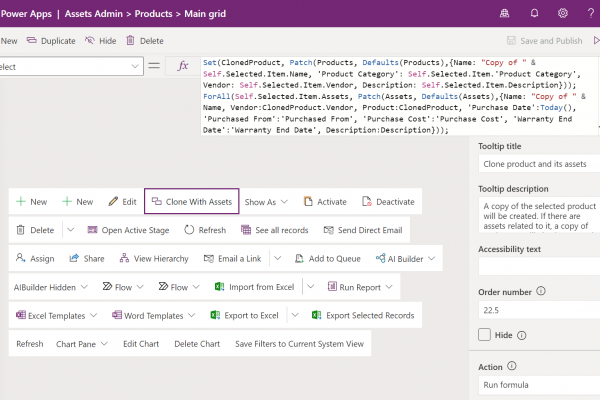The image size is (600, 400).
Task: Select Export to Excel command
Action: coord(244,315)
